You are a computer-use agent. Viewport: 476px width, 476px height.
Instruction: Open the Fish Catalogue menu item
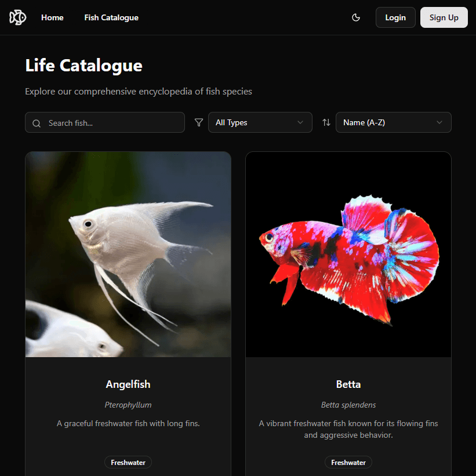click(x=111, y=17)
